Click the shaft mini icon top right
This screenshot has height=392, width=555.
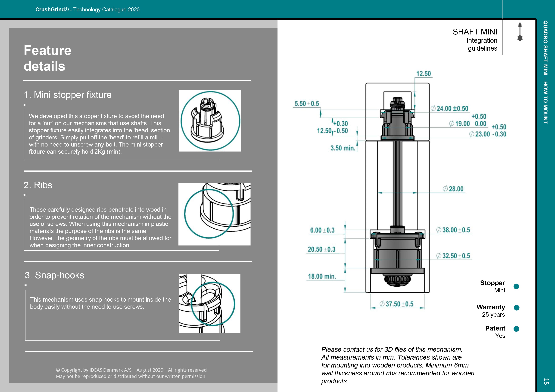[x=520, y=32]
